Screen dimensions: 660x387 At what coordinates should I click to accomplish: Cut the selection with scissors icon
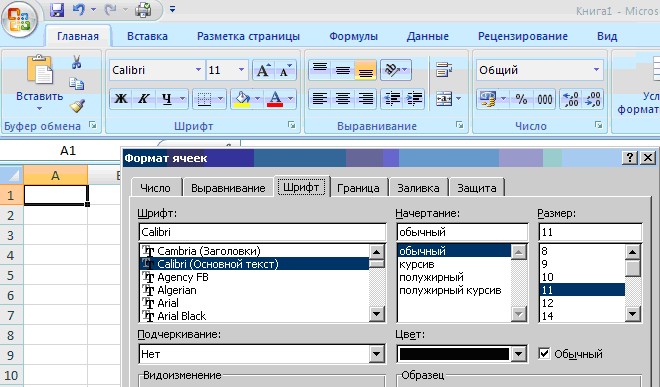point(76,62)
